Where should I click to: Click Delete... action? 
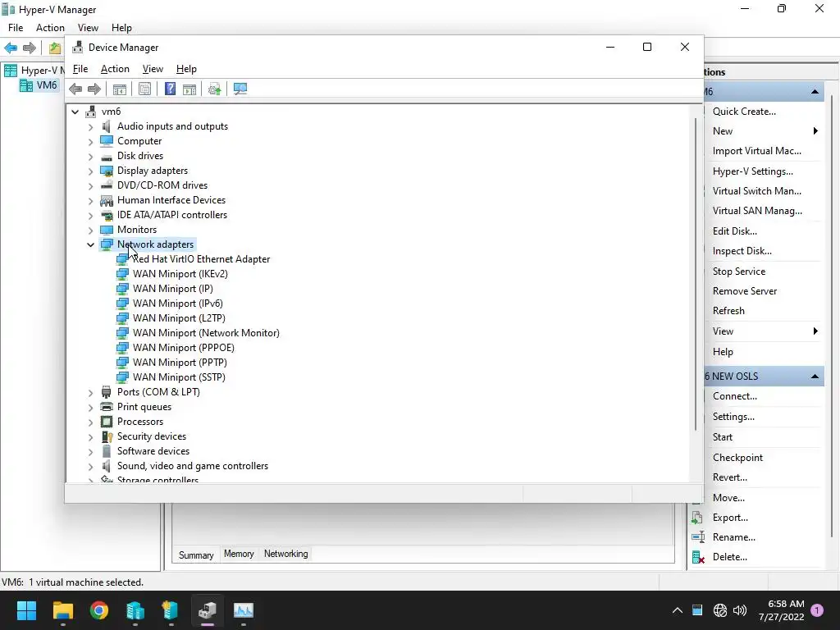(729, 557)
